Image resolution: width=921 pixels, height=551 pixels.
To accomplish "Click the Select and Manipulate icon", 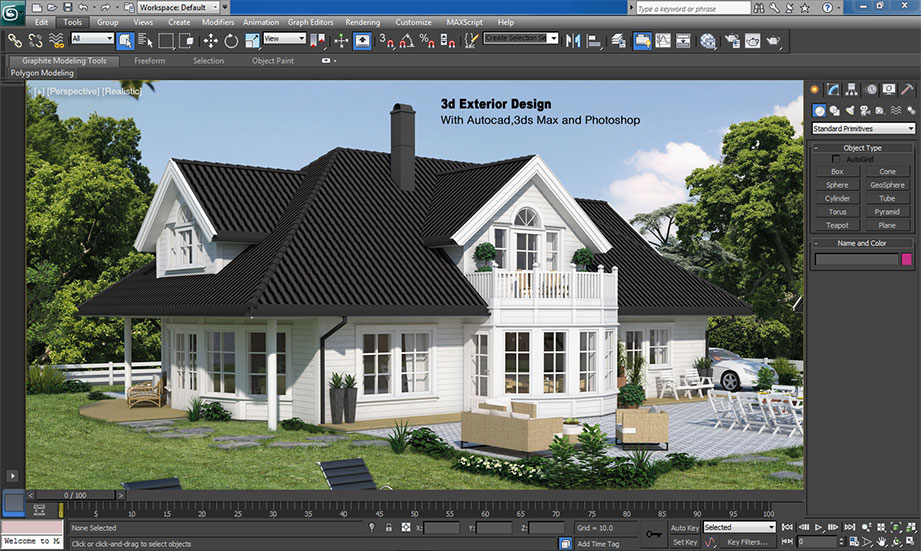I will [x=341, y=41].
